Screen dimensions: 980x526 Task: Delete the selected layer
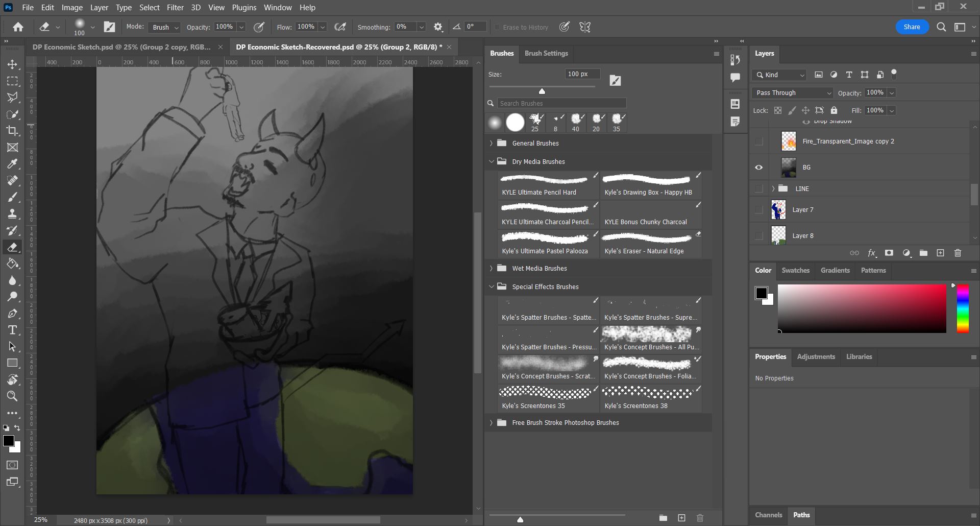pos(958,253)
